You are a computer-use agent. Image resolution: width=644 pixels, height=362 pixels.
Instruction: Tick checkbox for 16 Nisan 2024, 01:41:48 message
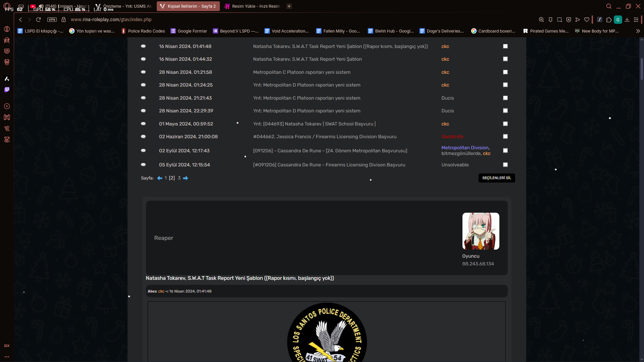click(x=505, y=46)
